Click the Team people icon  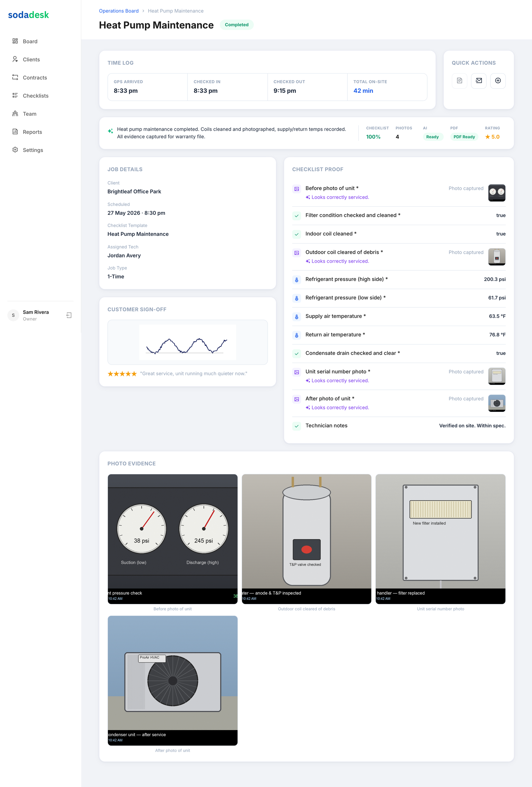click(15, 113)
